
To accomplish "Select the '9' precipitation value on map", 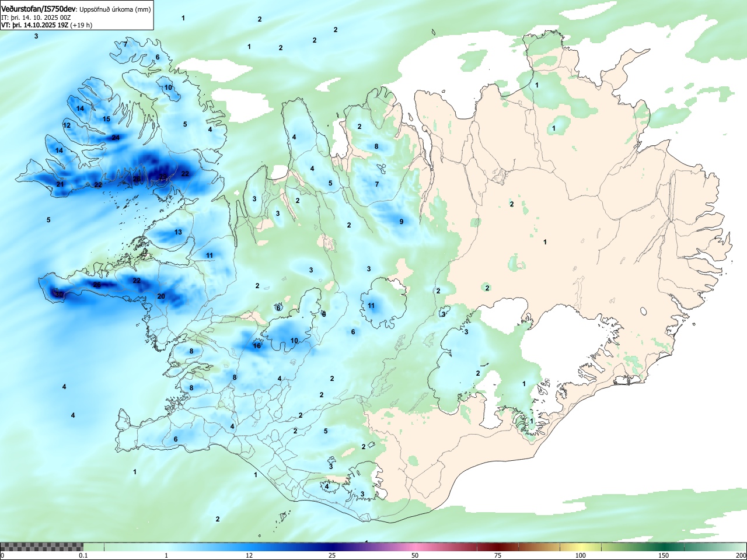I will coord(402,222).
